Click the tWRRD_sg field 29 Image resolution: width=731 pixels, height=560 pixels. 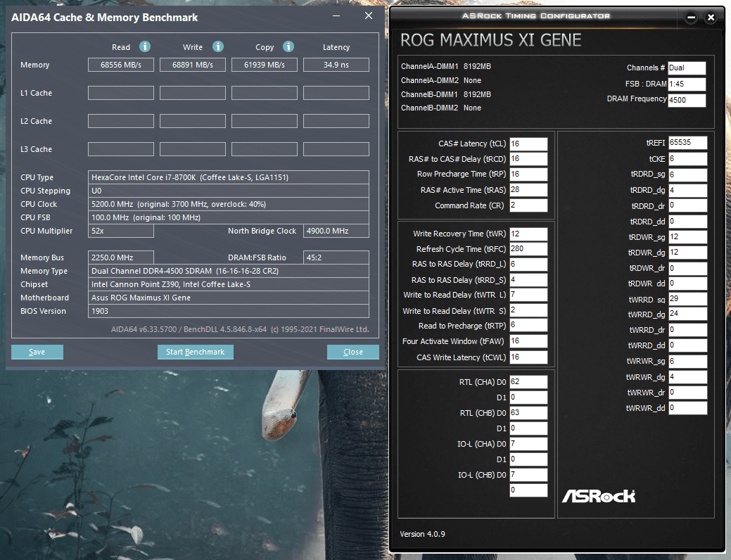click(x=687, y=299)
